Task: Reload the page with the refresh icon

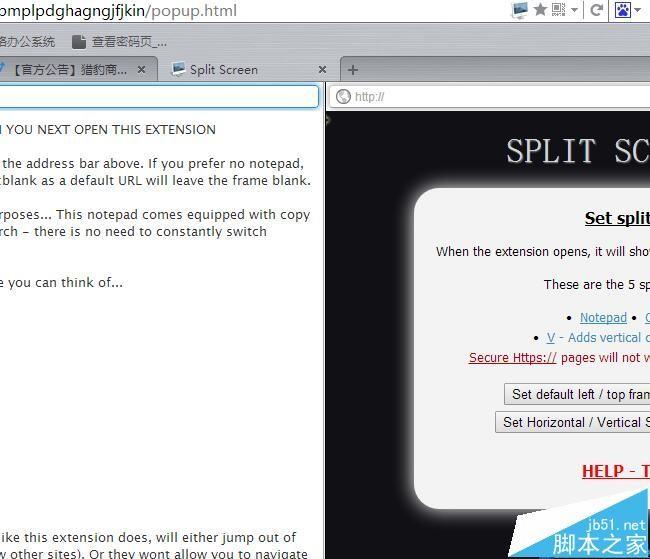Action: [x=597, y=10]
